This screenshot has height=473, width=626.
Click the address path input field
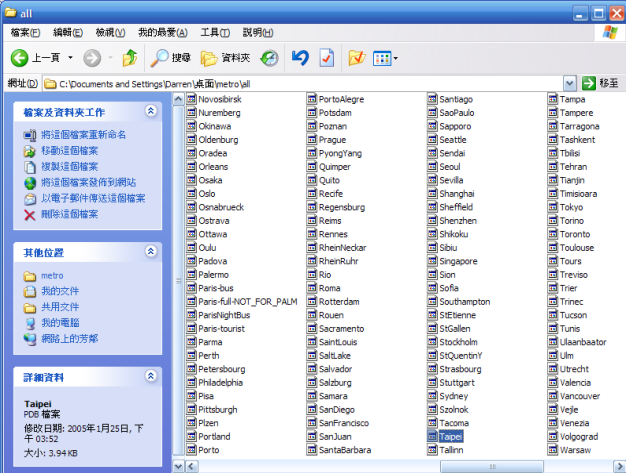[x=303, y=83]
